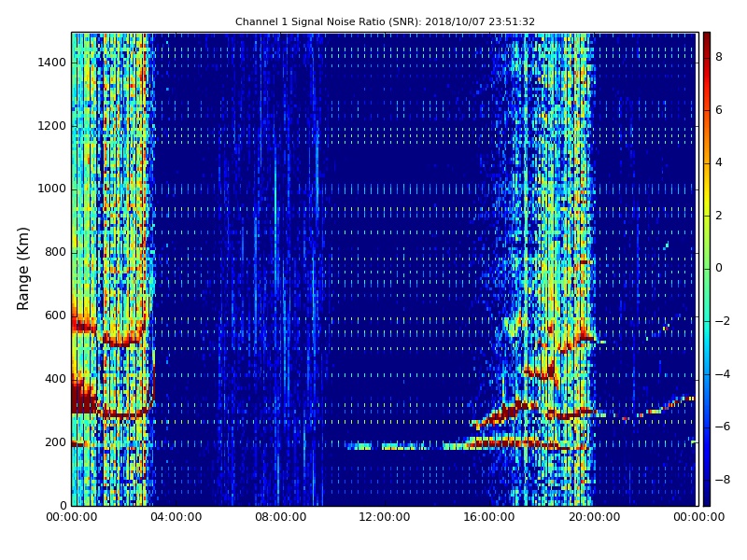Click the 12:00:00 time axis label
The width and height of the screenshot is (747, 560).
pyautogui.click(x=385, y=517)
